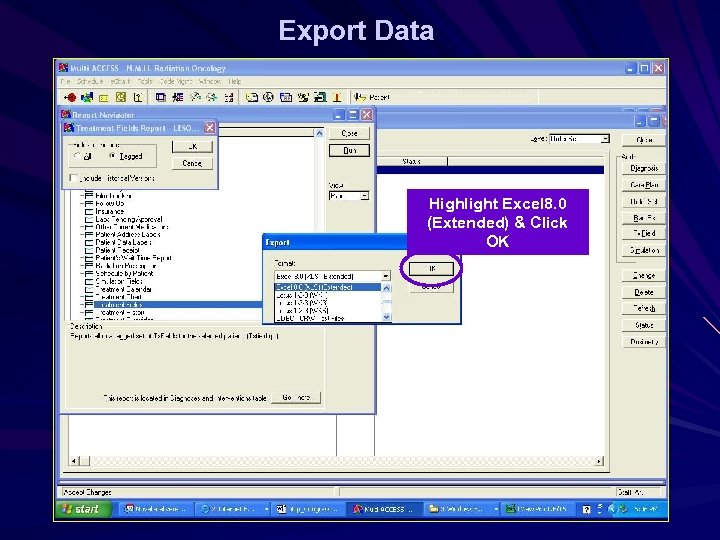Open the eChart menu
The width and height of the screenshot is (720, 540).
pyautogui.click(x=120, y=82)
